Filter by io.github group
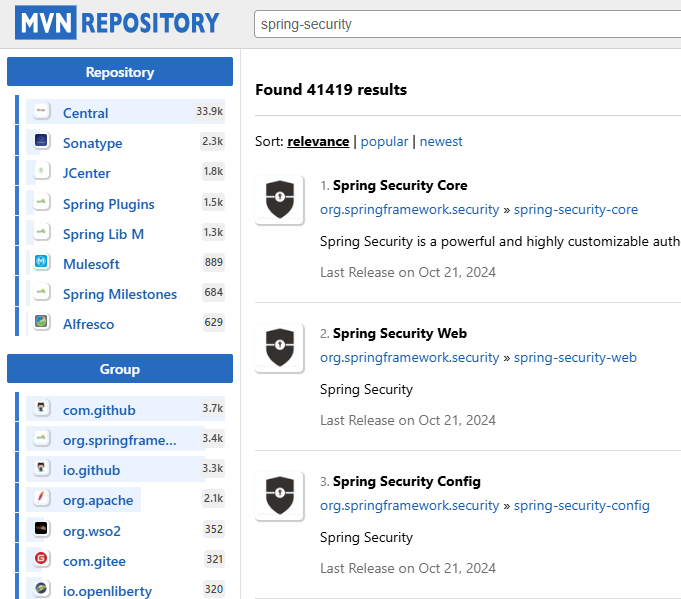This screenshot has height=599, width=681. tap(91, 470)
